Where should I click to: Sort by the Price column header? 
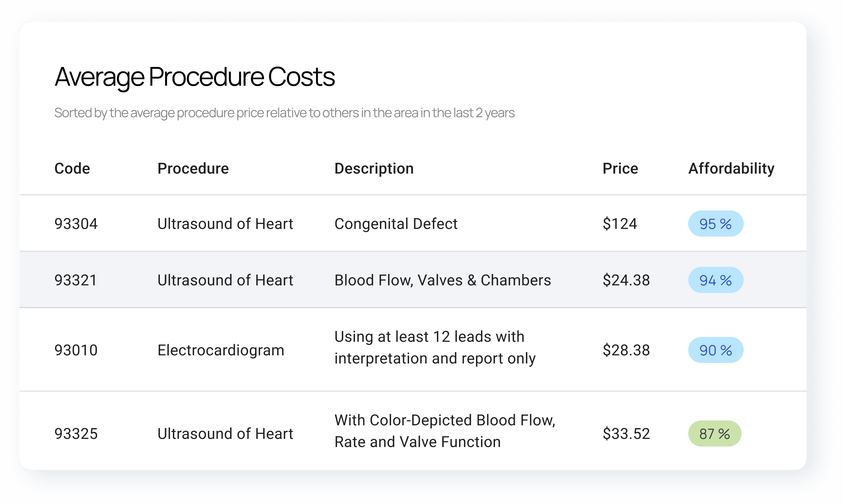620,168
